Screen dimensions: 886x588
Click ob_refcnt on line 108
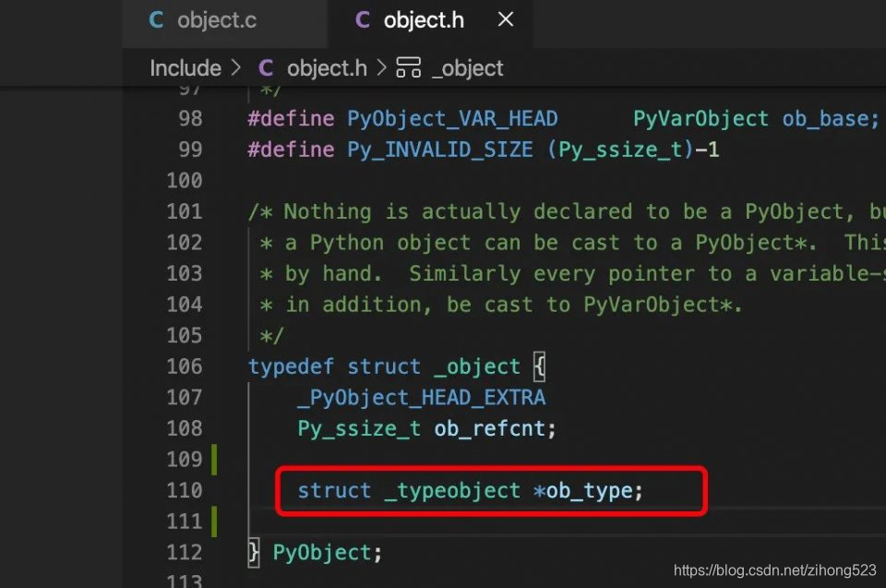(x=490, y=428)
